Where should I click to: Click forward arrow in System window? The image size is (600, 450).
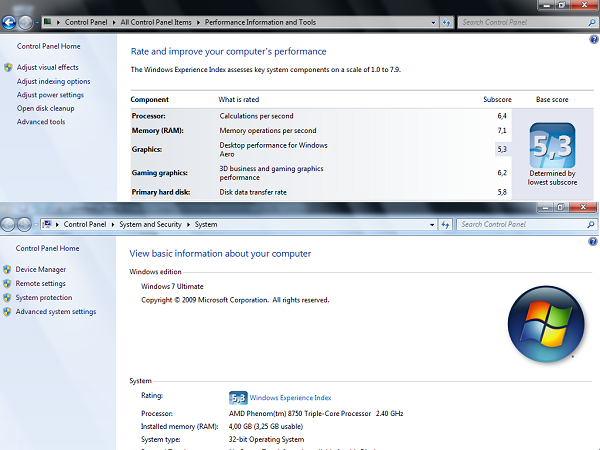click(24, 225)
